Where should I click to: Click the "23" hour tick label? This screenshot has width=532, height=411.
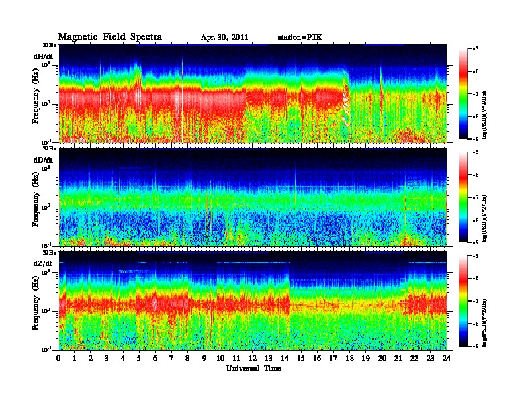[431, 359]
